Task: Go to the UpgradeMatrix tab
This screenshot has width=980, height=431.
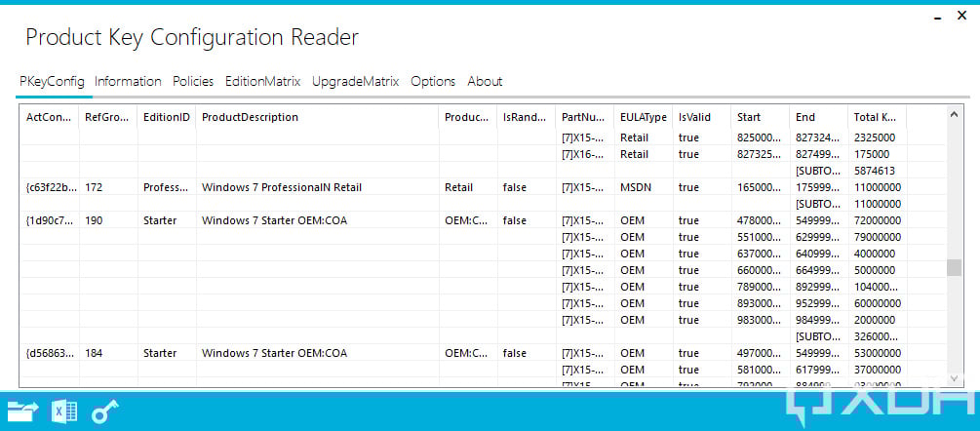Action: (356, 81)
